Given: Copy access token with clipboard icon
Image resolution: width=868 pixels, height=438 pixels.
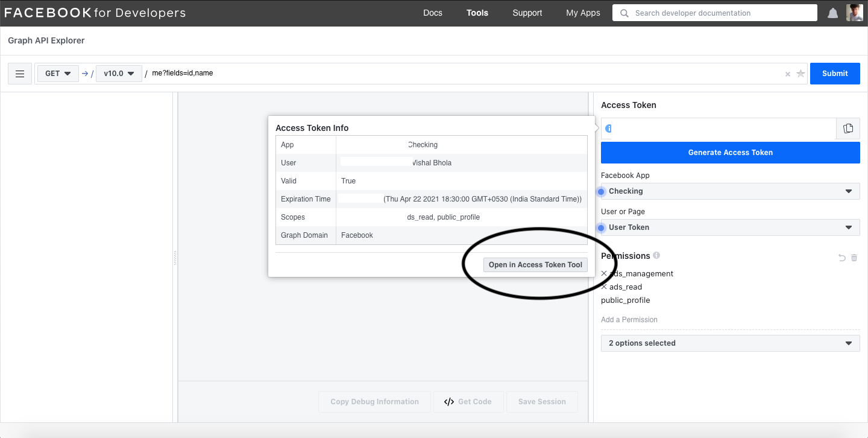Looking at the screenshot, I should coord(848,129).
